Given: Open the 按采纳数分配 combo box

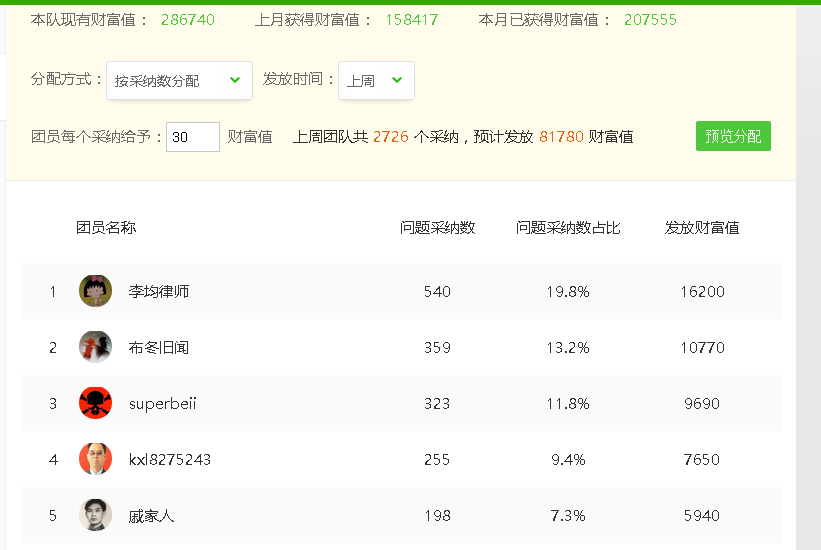Looking at the screenshot, I should 179,80.
